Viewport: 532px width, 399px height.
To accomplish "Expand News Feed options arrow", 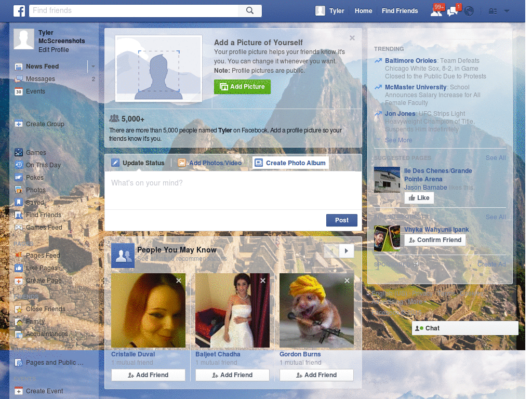I will pyautogui.click(x=93, y=66).
